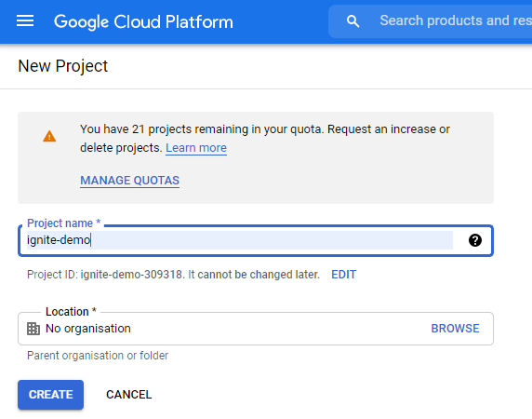Go to Google Cloud Platform home logo

[143, 21]
